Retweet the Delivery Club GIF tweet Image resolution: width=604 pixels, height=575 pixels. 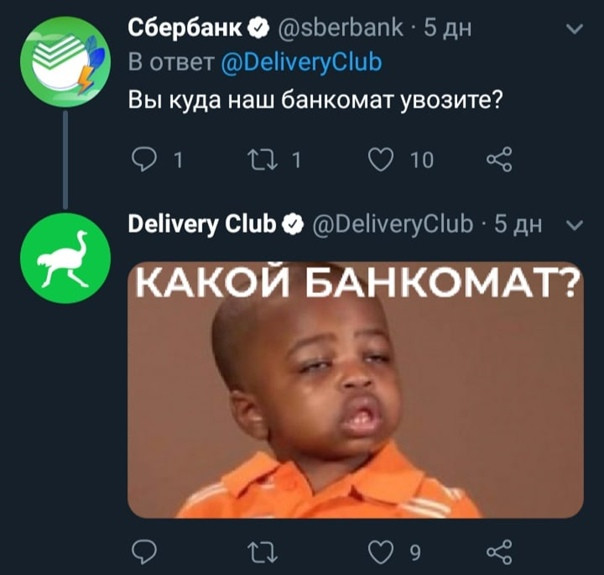pyautogui.click(x=262, y=552)
